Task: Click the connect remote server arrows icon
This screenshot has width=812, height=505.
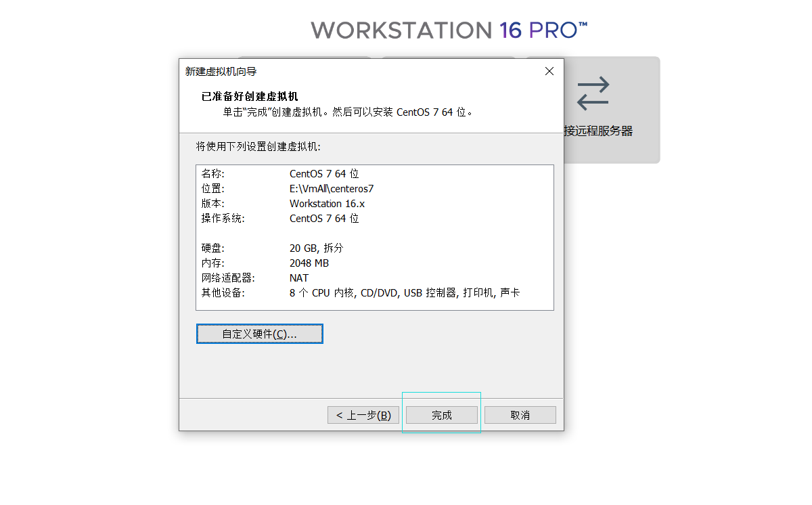Action: pyautogui.click(x=593, y=93)
